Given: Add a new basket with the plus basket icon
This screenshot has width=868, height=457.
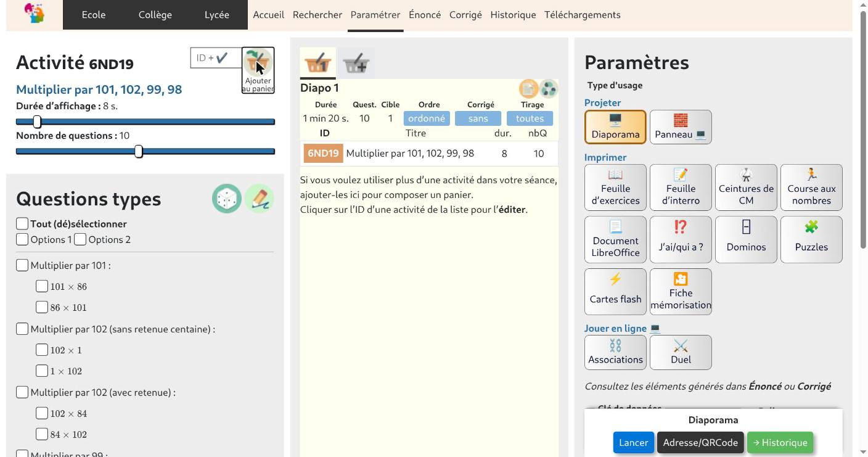Looking at the screenshot, I should [x=356, y=62].
